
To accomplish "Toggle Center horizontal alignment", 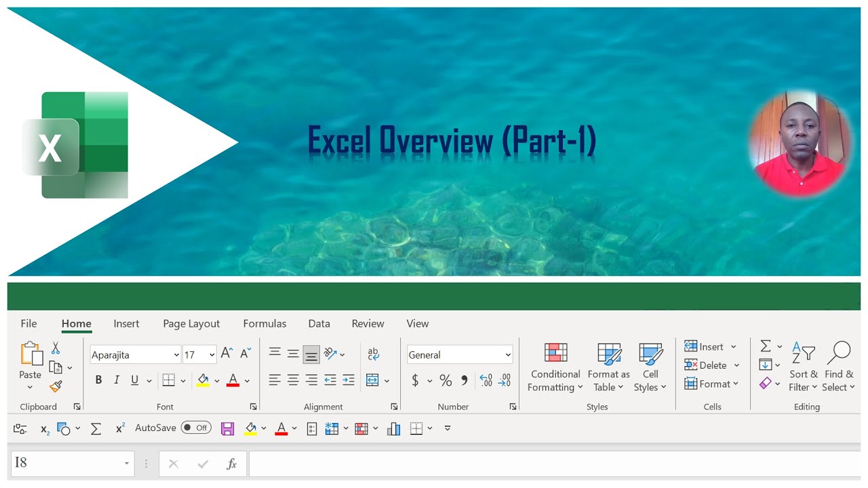I will click(x=293, y=380).
